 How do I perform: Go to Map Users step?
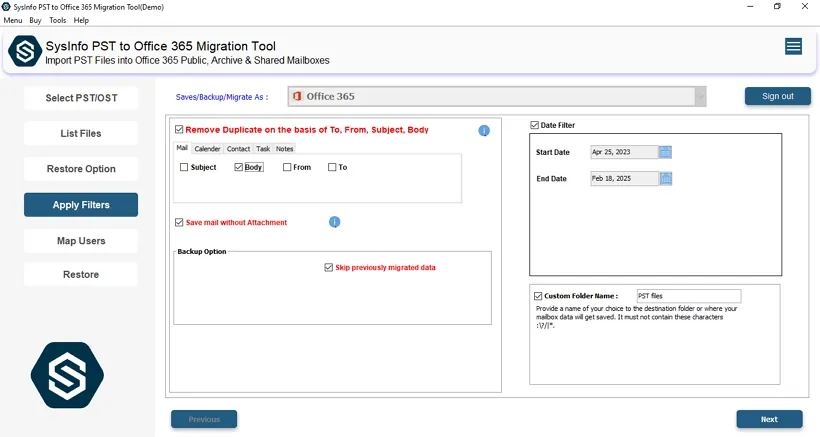pos(81,241)
